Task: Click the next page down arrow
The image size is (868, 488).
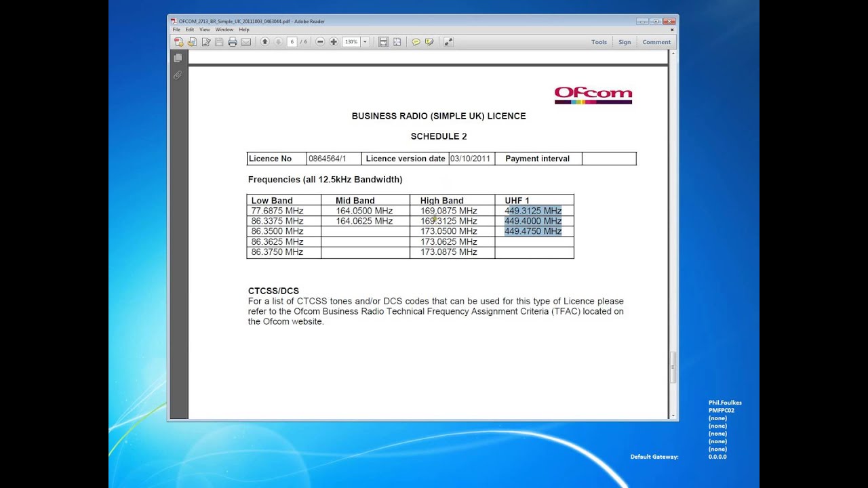Action: 278,42
